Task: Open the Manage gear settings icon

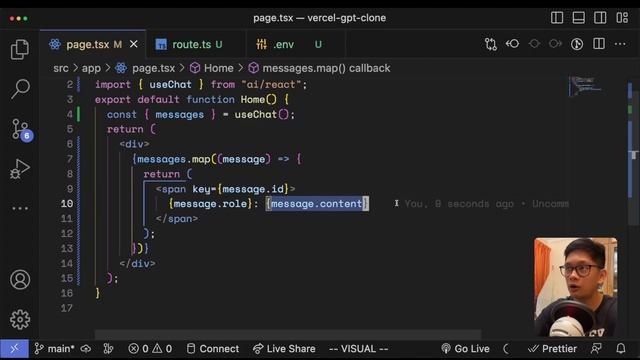Action: point(20,319)
